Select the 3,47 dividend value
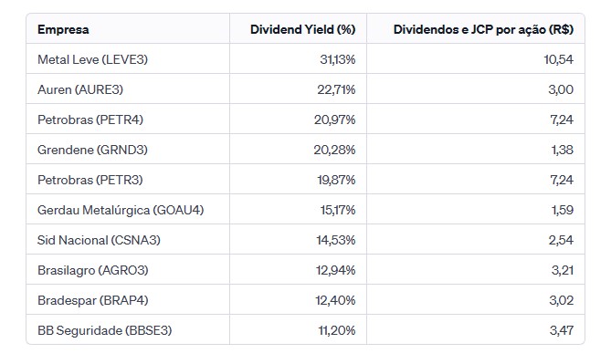Image resolution: width=611 pixels, height=364 pixels. [562, 330]
